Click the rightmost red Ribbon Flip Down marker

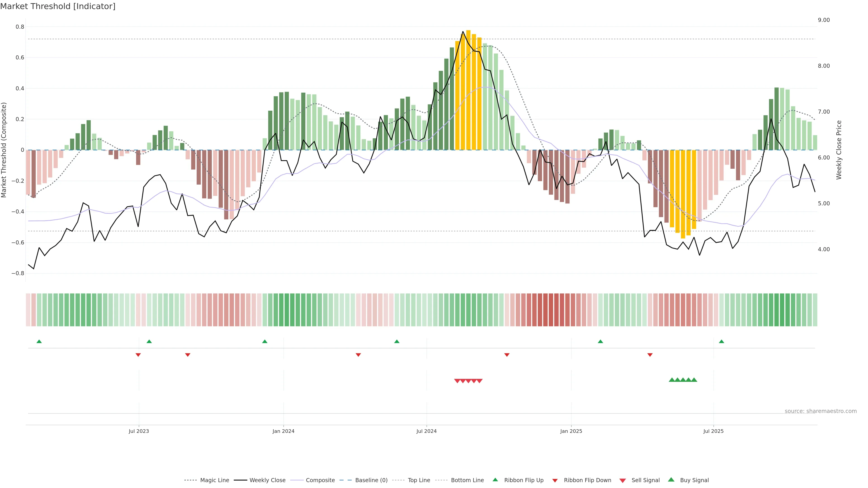point(650,355)
